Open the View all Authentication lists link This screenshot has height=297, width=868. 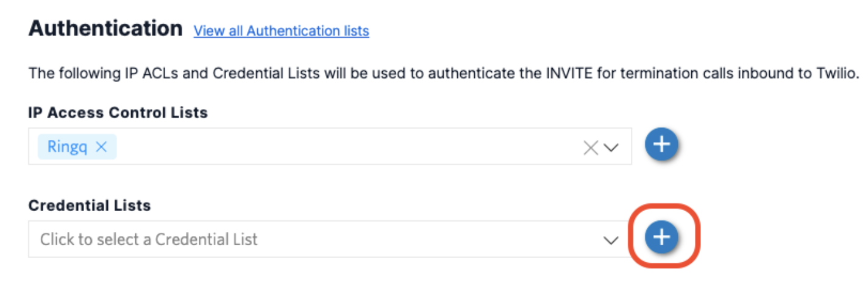tap(281, 30)
